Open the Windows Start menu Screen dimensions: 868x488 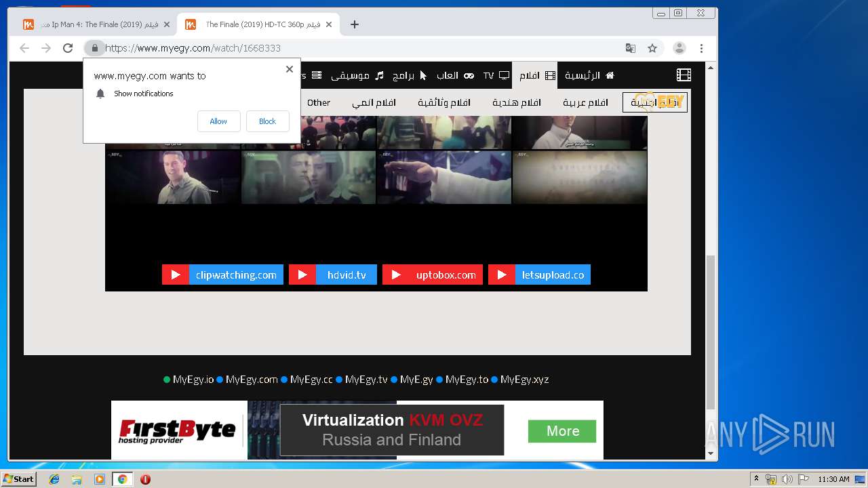[x=18, y=479]
